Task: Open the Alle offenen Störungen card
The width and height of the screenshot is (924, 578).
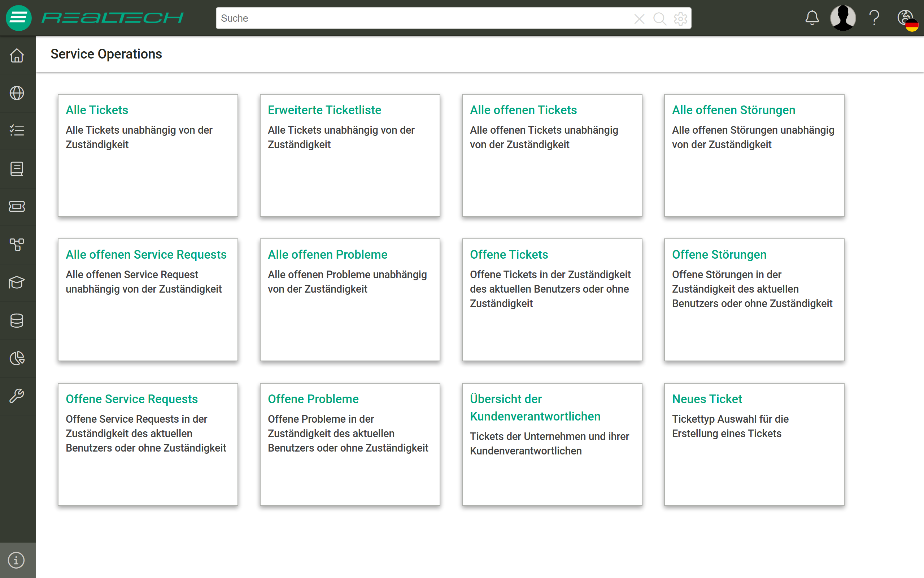Action: [754, 155]
